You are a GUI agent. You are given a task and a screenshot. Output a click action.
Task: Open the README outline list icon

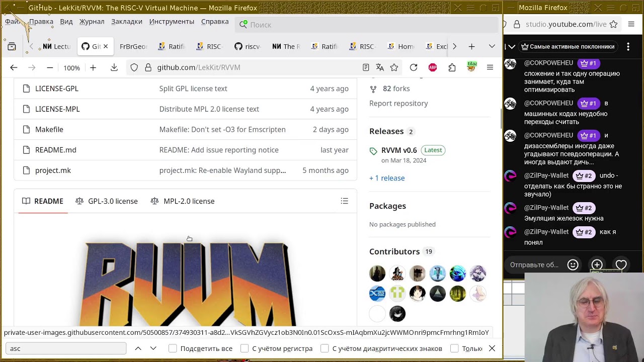tap(345, 201)
